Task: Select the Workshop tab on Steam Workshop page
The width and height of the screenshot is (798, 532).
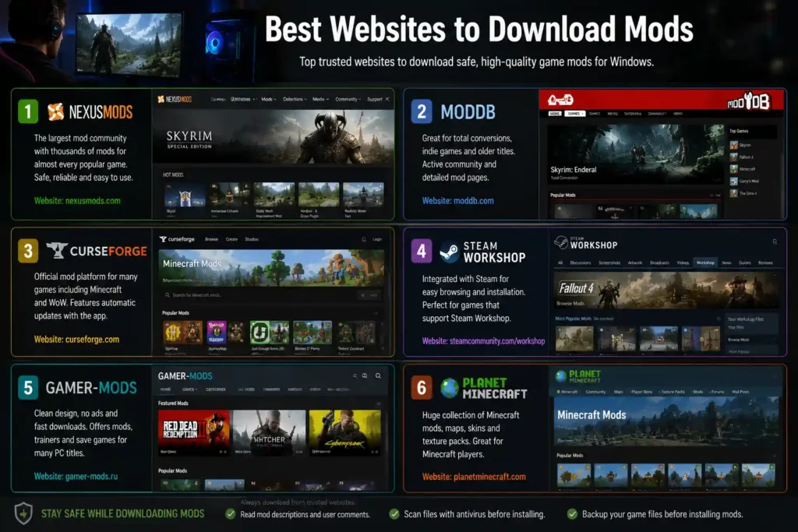Action: point(705,262)
